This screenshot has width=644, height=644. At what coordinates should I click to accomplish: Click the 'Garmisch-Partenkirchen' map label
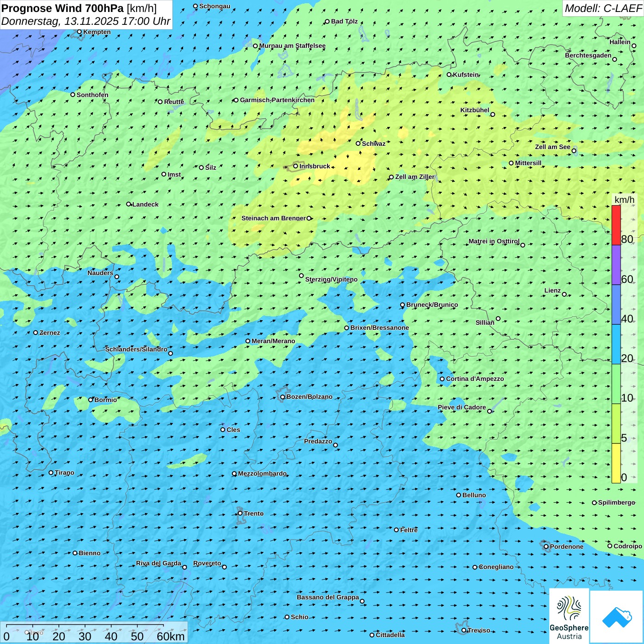click(277, 100)
